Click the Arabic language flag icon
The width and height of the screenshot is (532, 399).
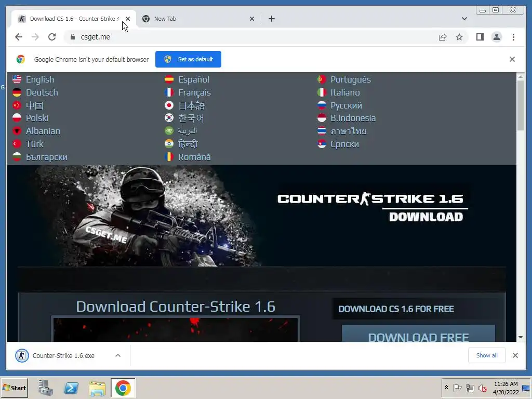[169, 130]
